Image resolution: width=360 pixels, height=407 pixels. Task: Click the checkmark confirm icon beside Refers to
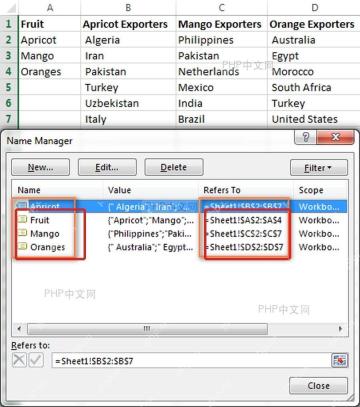(x=36, y=360)
